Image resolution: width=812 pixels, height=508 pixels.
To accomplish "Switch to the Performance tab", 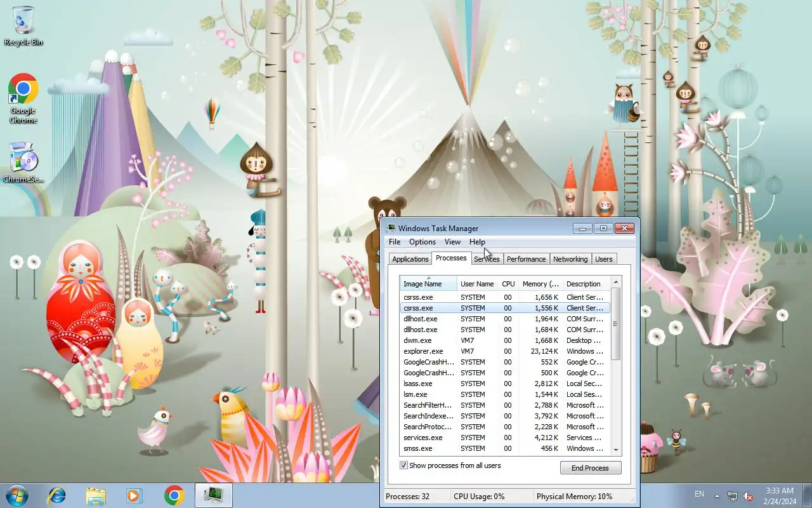I will (x=526, y=259).
